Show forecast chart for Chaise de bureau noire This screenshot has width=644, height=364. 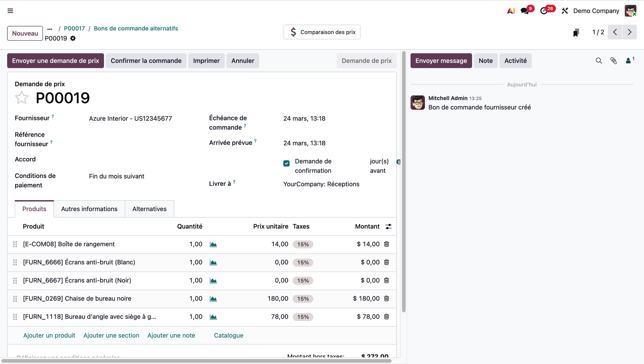(x=213, y=299)
